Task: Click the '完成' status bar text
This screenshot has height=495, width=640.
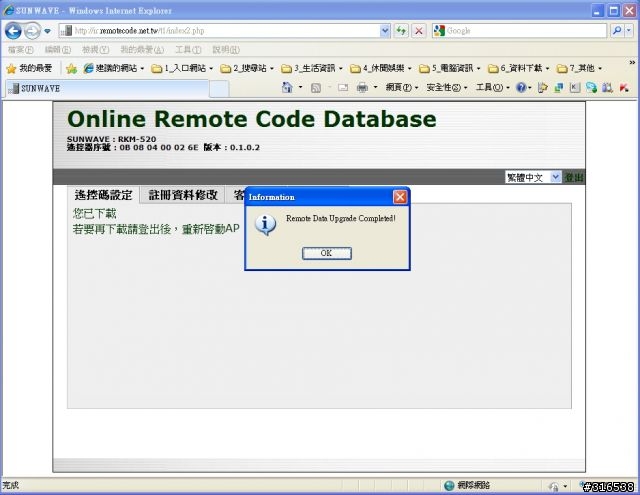Action: [11, 485]
